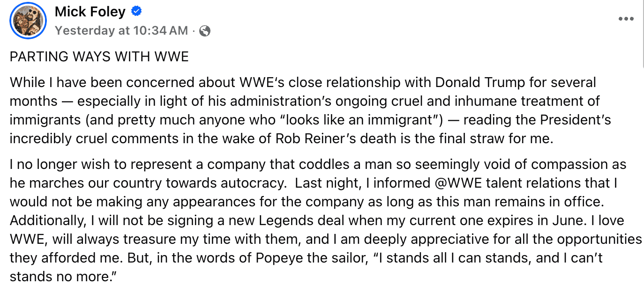Open Mick Foley's profile via his name
644x292 pixels.
[90, 11]
